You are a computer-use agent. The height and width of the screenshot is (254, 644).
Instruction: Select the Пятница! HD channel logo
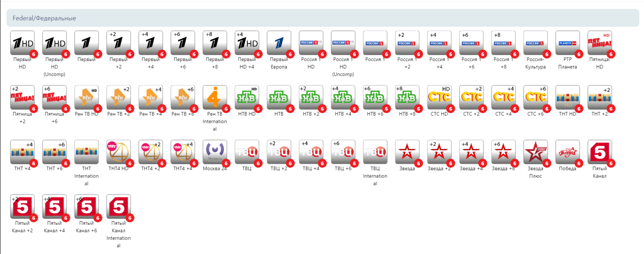(600, 43)
